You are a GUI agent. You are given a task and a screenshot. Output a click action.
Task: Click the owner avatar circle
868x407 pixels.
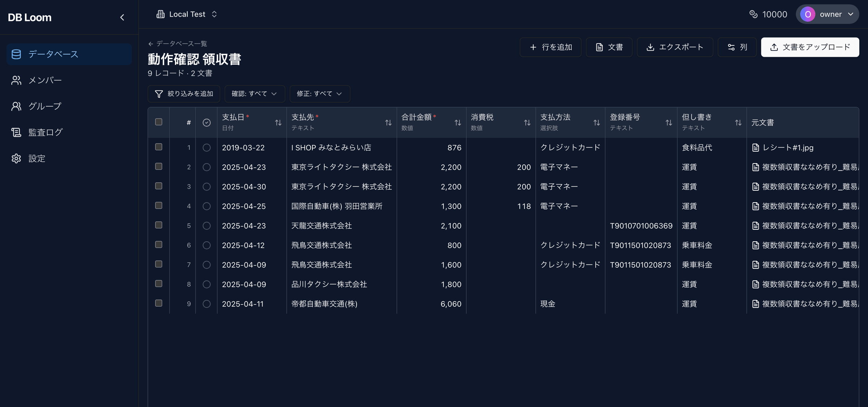[808, 14]
